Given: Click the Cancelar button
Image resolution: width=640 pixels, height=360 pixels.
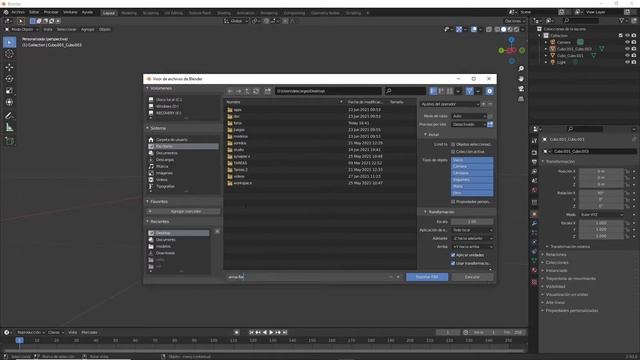Looking at the screenshot, I should (472, 277).
